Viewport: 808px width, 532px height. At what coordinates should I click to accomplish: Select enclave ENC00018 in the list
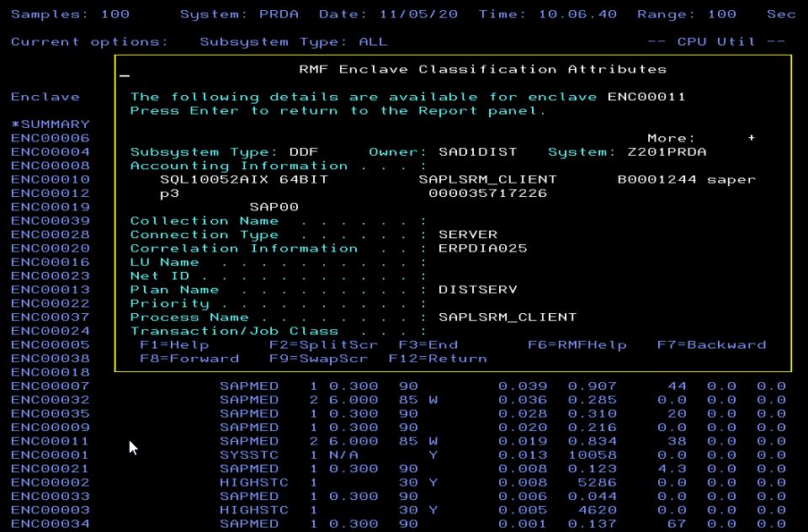tap(50, 372)
